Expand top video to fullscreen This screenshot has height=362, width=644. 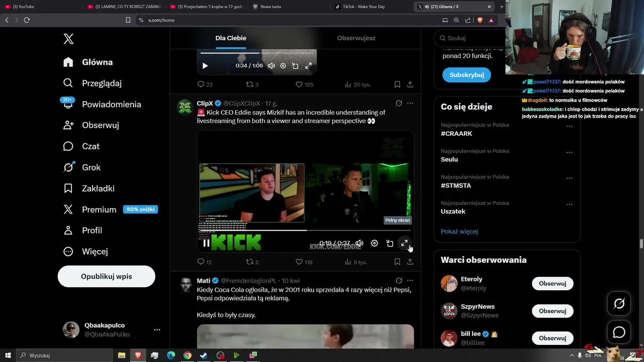[x=308, y=66]
